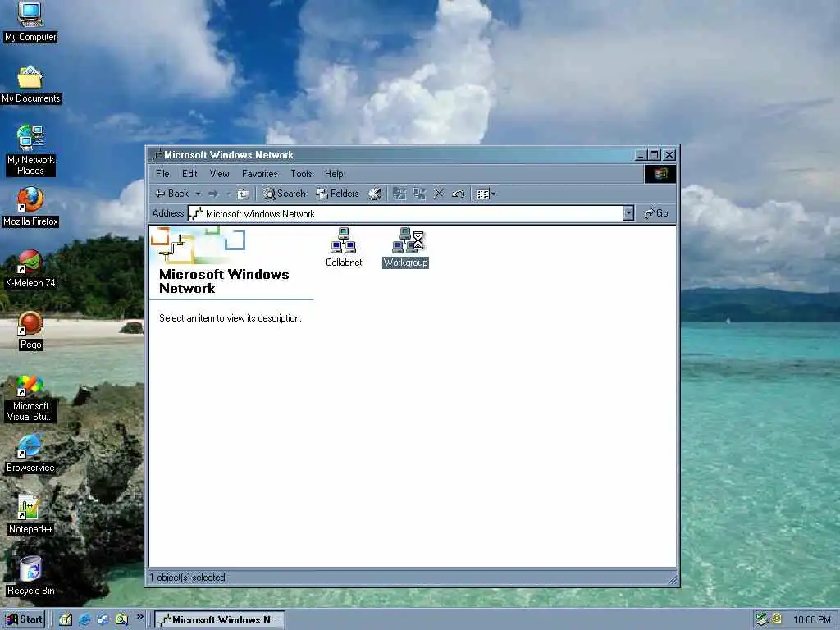Open the Favorites menu

[260, 174]
